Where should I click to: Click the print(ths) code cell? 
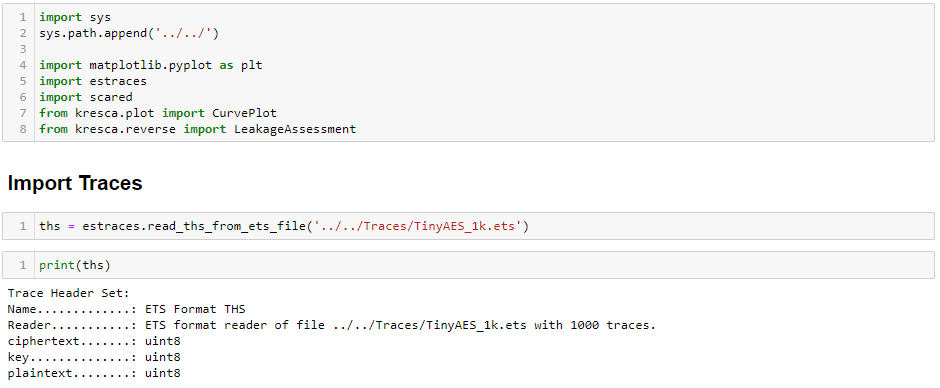468,264
